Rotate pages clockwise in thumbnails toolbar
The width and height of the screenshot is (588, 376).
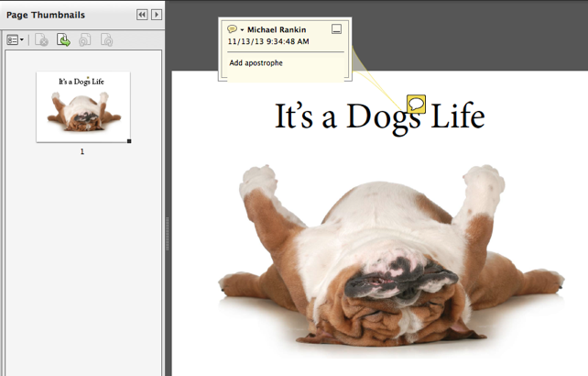pyautogui.click(x=106, y=40)
